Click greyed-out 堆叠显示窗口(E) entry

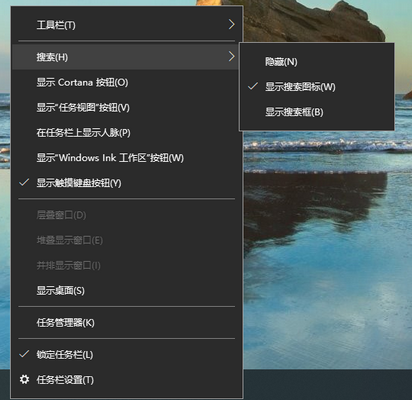(x=127, y=240)
